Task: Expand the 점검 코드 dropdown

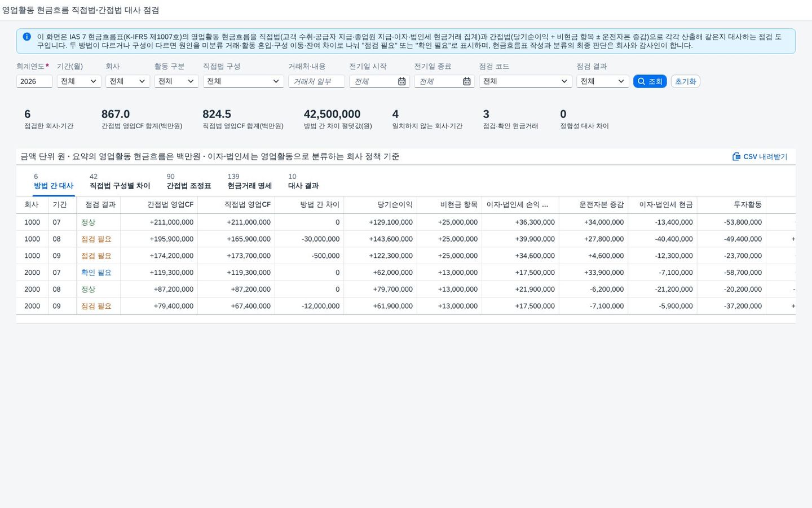Action: coord(525,81)
